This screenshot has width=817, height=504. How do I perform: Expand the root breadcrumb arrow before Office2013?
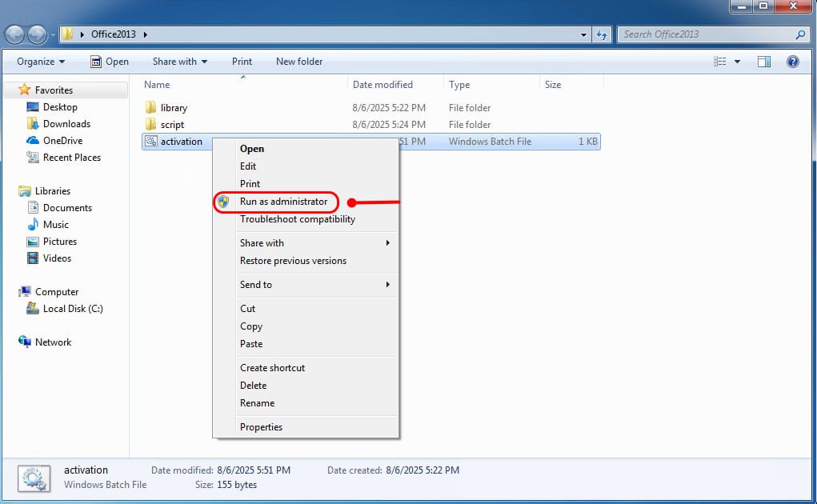point(82,34)
